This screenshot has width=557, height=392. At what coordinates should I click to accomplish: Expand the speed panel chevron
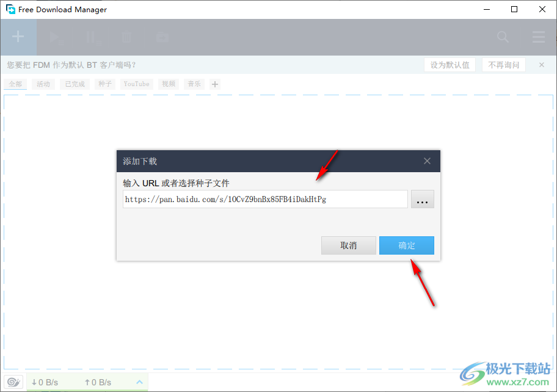[140, 382]
